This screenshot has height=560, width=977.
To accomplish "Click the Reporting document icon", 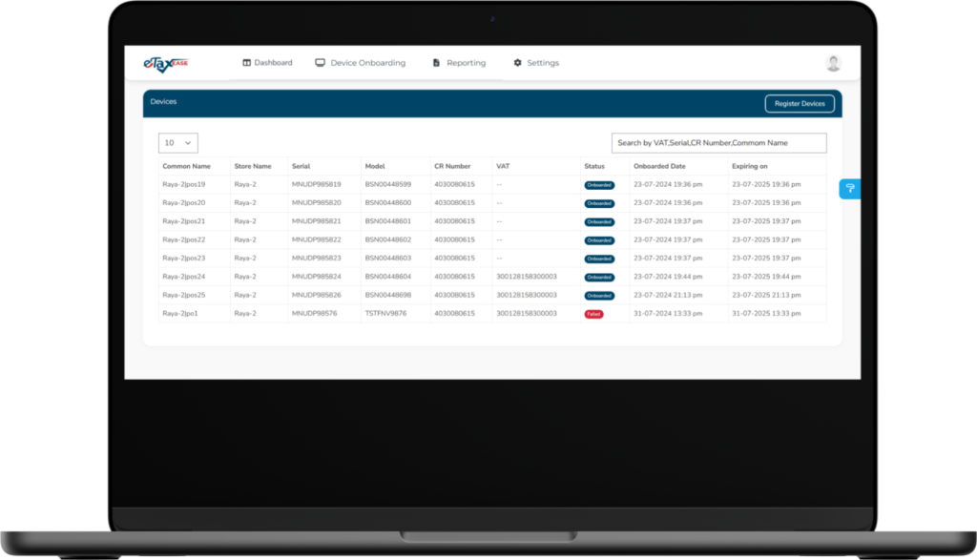I will [x=436, y=63].
